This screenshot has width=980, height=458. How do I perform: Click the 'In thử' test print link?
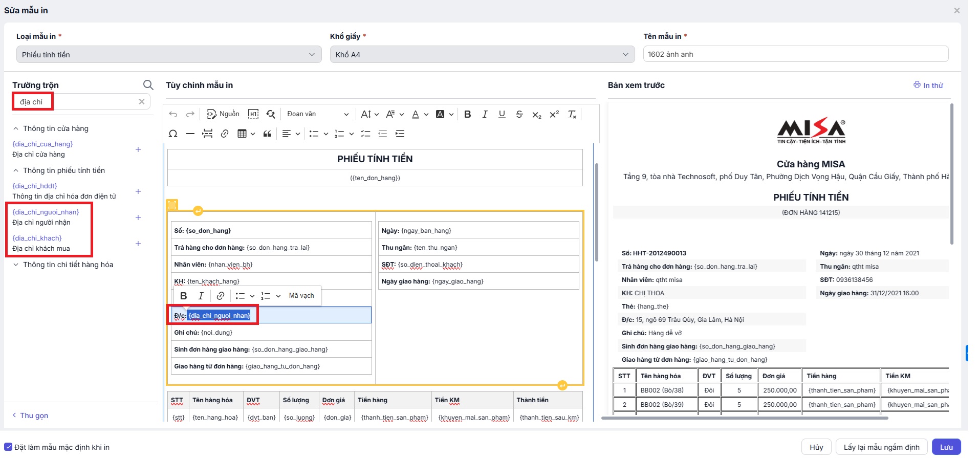[928, 85]
